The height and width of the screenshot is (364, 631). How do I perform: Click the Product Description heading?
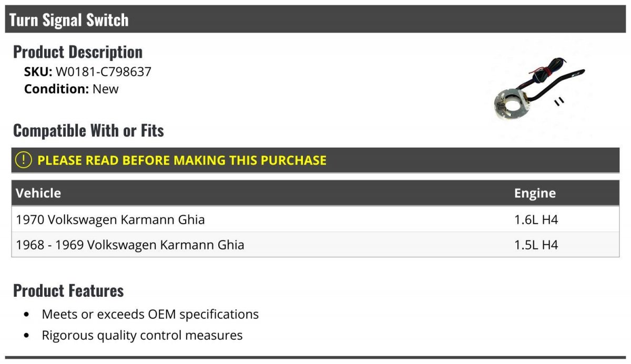click(x=78, y=51)
